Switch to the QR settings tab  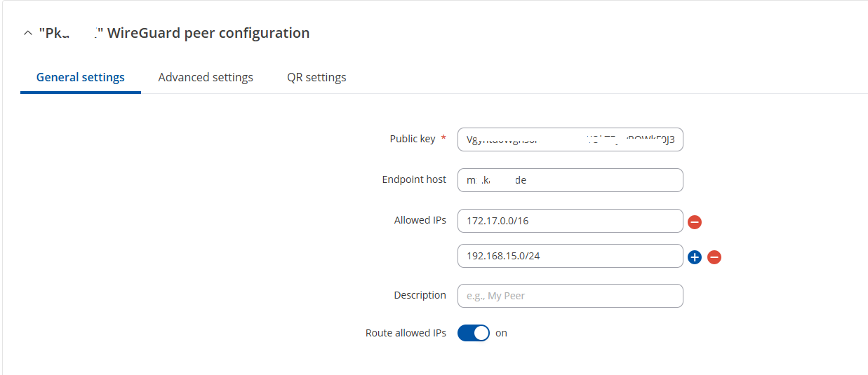click(316, 77)
